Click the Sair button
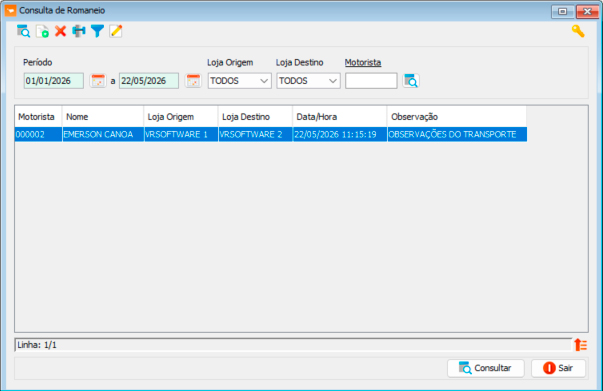603x391 pixels. (558, 368)
